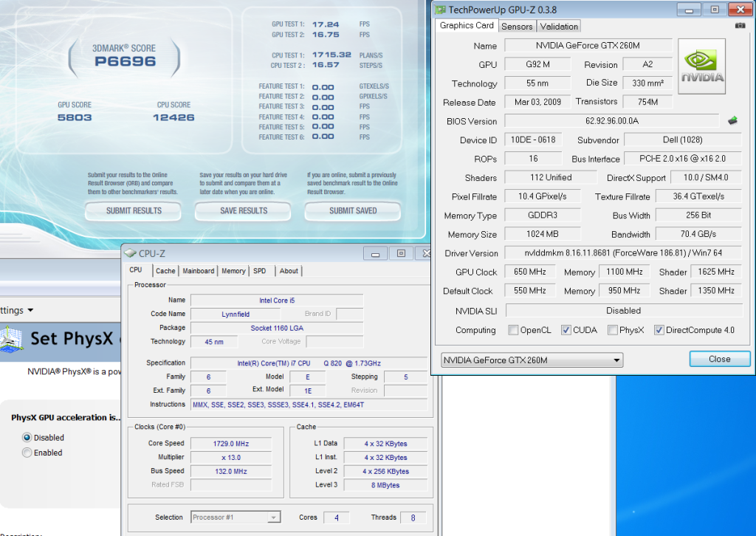Click the Transistors value '754M'
The image size is (756, 536).
tap(647, 102)
